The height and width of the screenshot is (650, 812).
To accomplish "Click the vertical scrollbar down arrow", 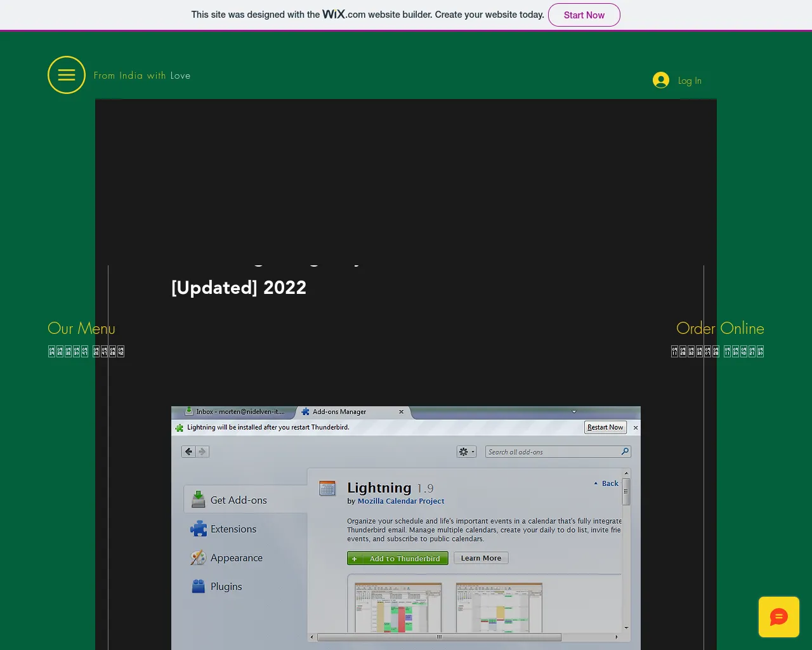I will pos(626,628).
